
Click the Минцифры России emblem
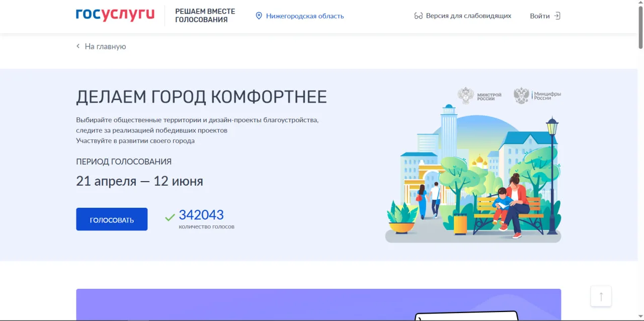[537, 96]
